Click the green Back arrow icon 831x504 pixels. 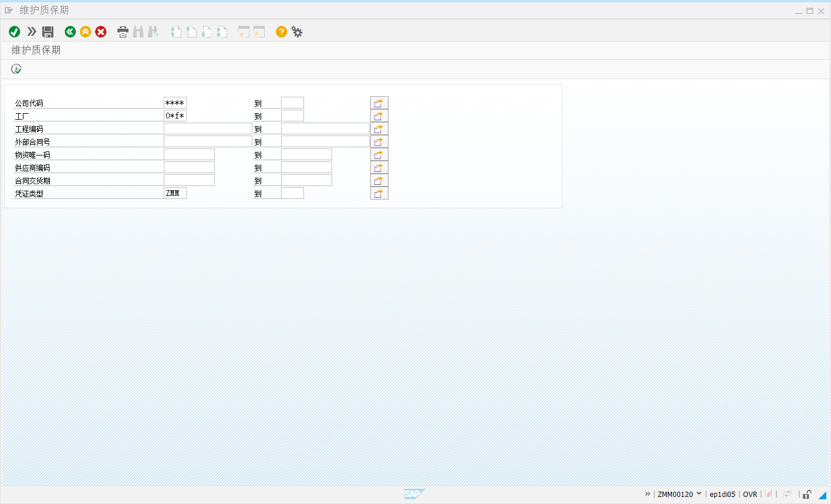70,32
